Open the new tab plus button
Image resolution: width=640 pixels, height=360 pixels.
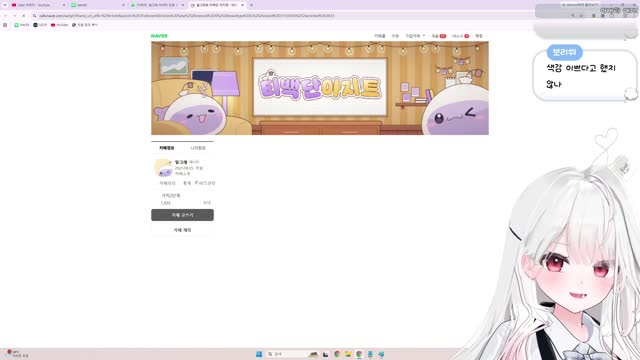point(251,5)
